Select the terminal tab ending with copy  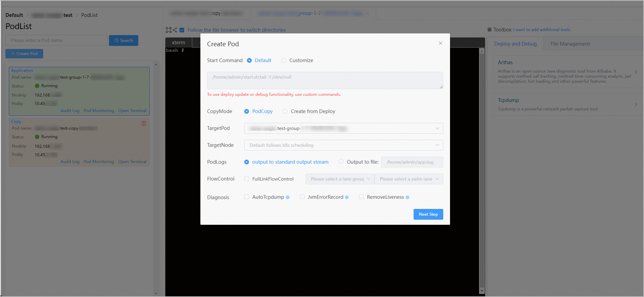point(207,13)
